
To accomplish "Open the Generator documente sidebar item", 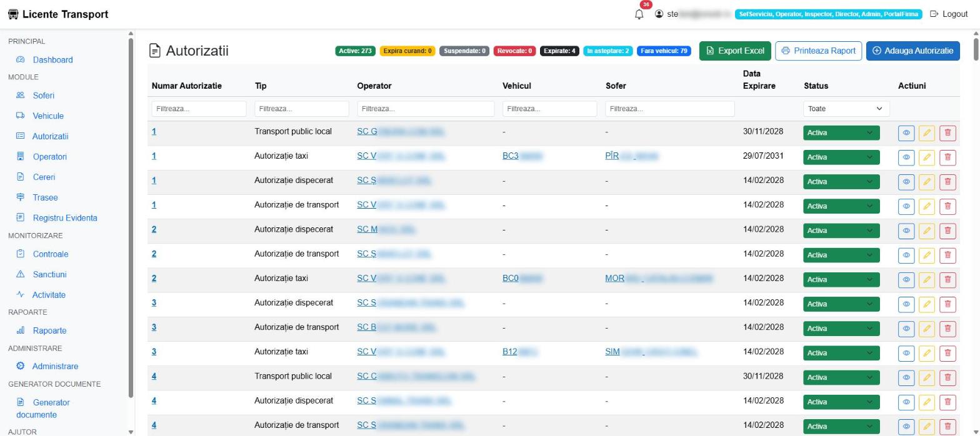I will pos(42,409).
